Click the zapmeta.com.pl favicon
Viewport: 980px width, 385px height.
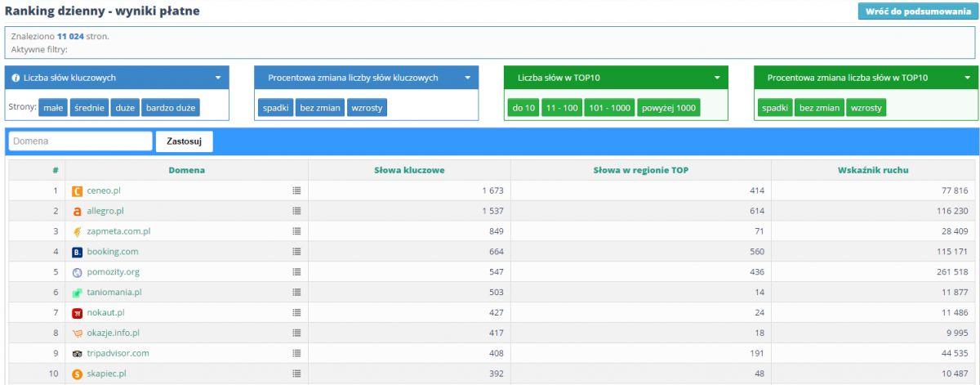[78, 231]
